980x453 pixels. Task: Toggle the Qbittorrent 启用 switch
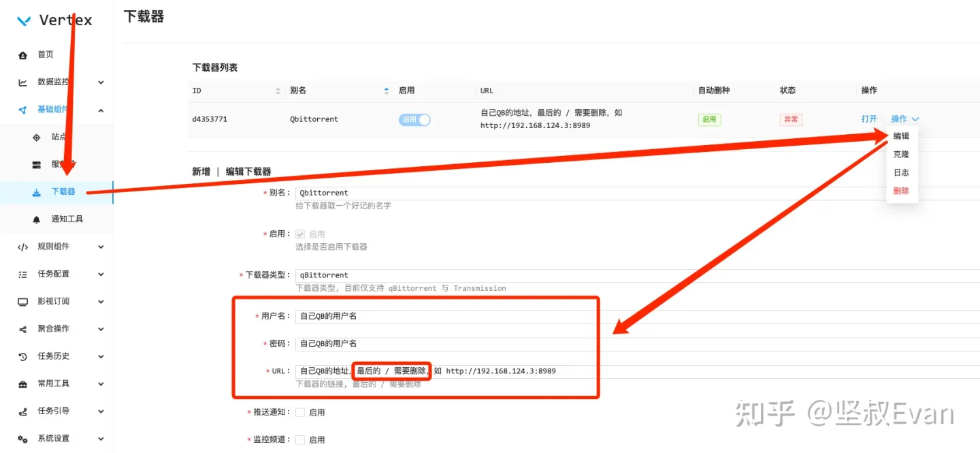(x=414, y=119)
